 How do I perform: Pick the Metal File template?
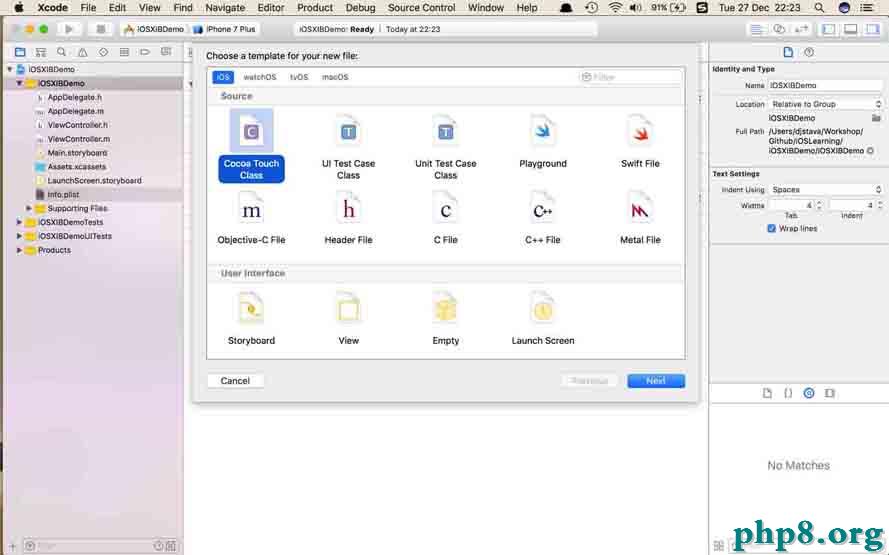640,210
